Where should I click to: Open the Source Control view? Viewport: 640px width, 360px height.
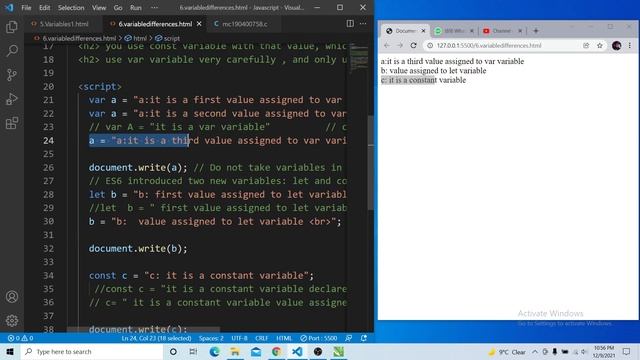point(12,75)
